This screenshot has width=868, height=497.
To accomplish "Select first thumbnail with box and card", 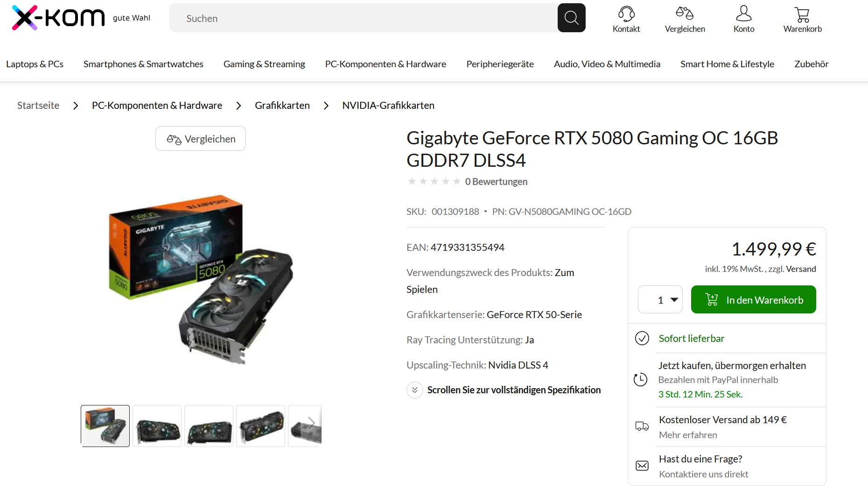I will coord(105,426).
